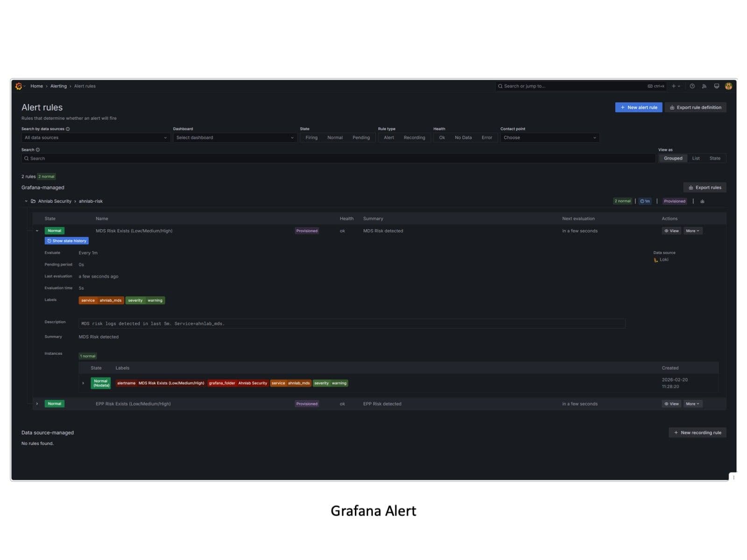Click the Normal (Nodata) state badge
Screen dimensions: 747x560
point(101,384)
